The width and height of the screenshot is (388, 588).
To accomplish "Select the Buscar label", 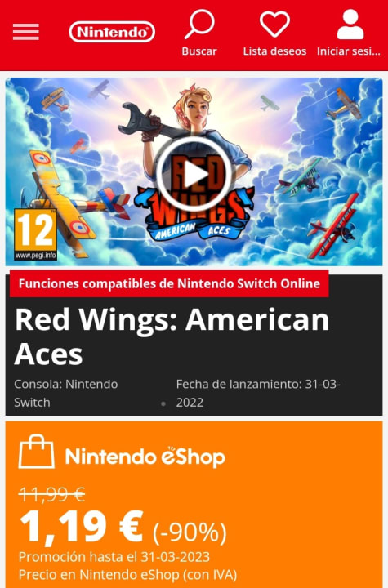I will pyautogui.click(x=199, y=51).
